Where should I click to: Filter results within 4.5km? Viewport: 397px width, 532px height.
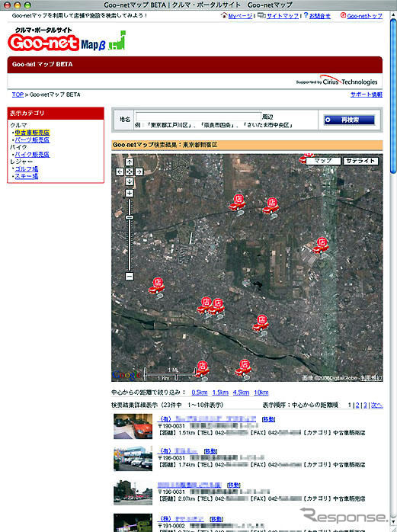click(241, 393)
